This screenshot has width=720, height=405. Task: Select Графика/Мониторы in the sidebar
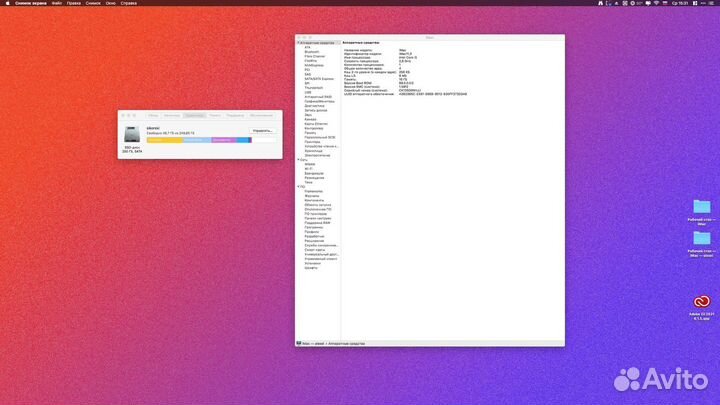coord(319,101)
